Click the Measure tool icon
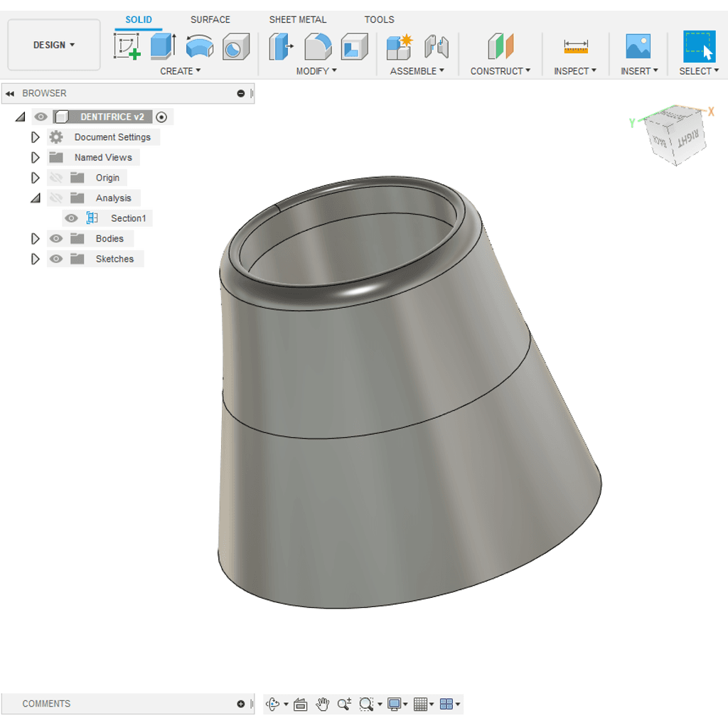The height and width of the screenshot is (728, 728). click(576, 46)
